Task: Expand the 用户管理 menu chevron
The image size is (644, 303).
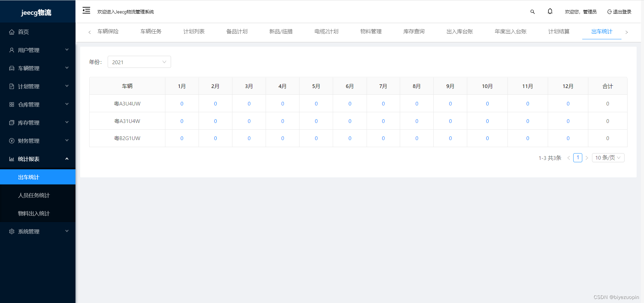Action: [x=67, y=50]
